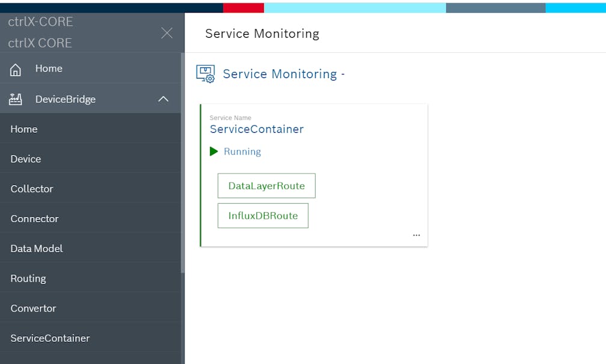
Task: Collapse the DeviceBridge section chevron
Action: [x=163, y=100]
